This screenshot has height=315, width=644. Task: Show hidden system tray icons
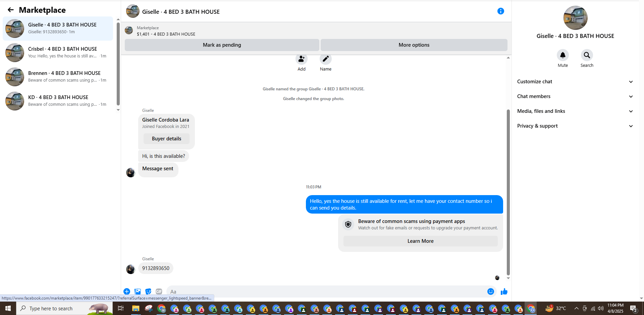click(576, 308)
